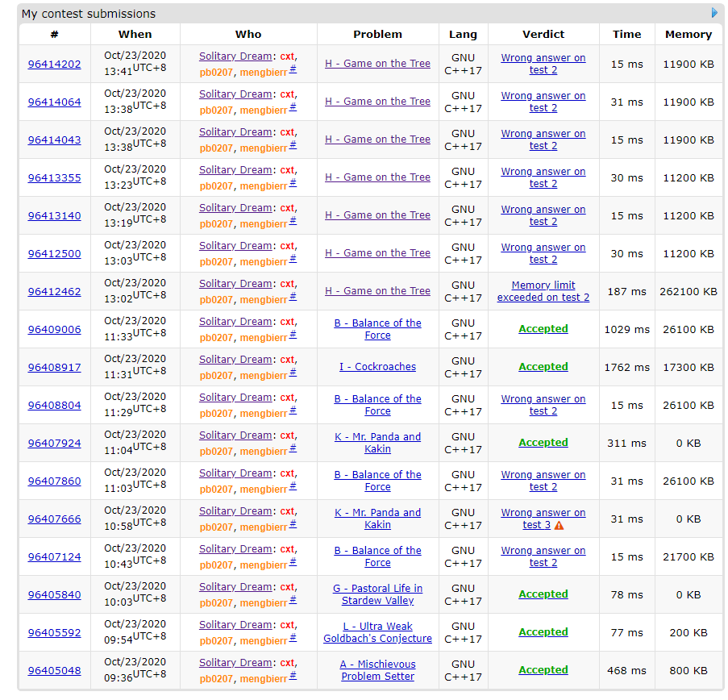The image size is (728, 700).
Task: Open the Memory limit exceeded on test 2 verdict
Action: click(543, 291)
